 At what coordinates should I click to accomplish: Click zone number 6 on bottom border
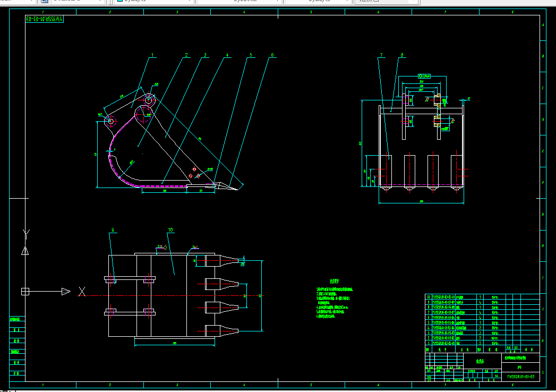click(378, 385)
